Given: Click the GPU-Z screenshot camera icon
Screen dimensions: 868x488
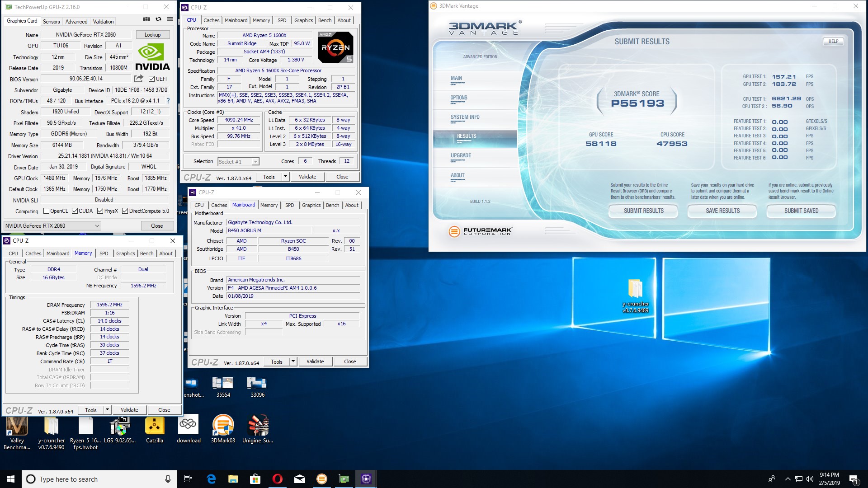Looking at the screenshot, I should [x=146, y=19].
